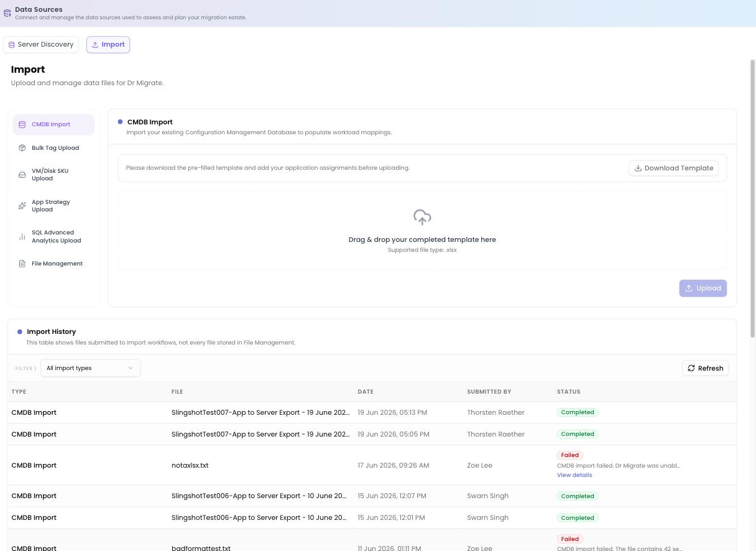Click the VM/Disk SKU Upload icon
The width and height of the screenshot is (756, 551).
click(x=22, y=175)
